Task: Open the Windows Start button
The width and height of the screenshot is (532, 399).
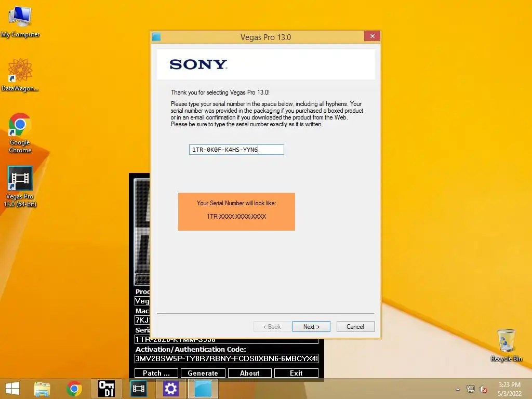Action: [12, 389]
